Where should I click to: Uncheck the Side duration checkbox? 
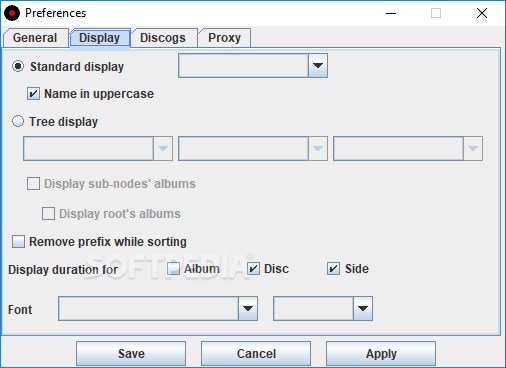tap(333, 268)
